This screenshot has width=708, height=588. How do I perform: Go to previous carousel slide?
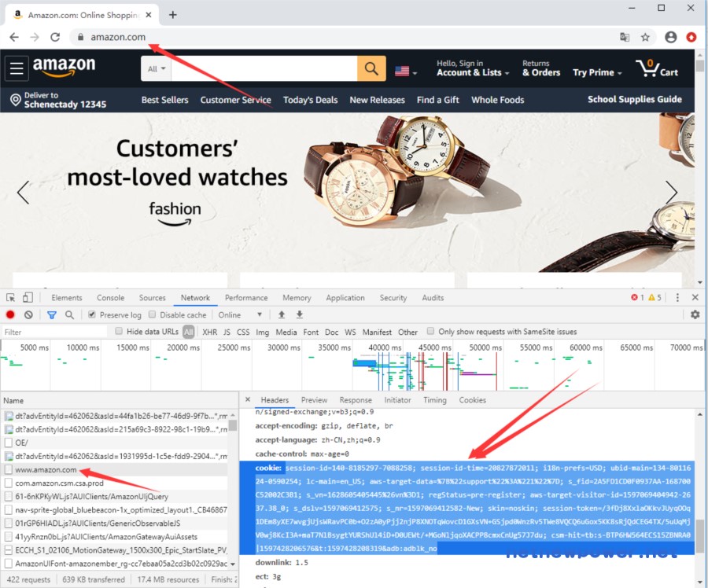point(23,193)
